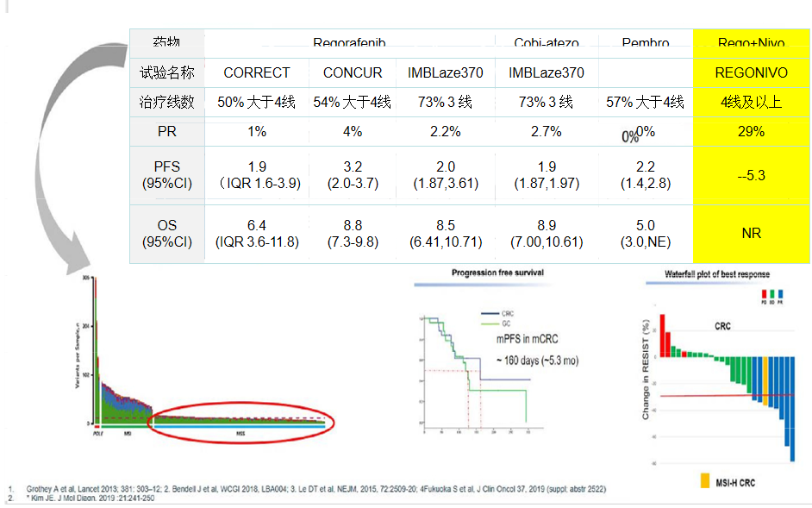Click the blue PR legend swatch

tap(781, 294)
